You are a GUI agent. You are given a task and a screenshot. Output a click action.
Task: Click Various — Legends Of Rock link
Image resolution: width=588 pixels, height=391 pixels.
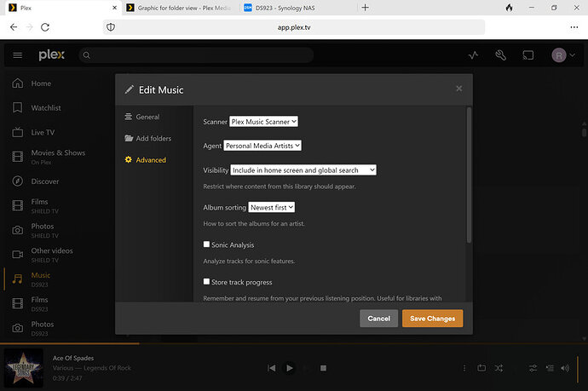pos(92,368)
